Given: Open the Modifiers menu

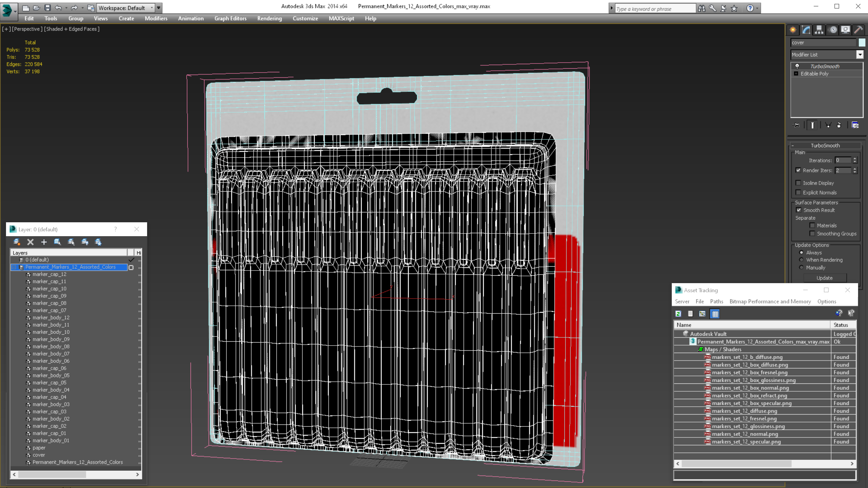Looking at the screenshot, I should coord(156,18).
